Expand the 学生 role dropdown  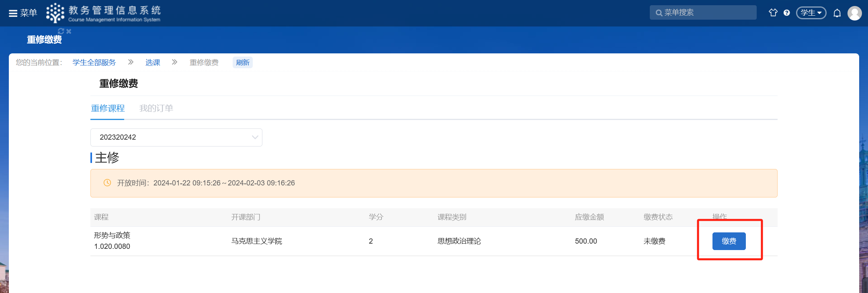(x=811, y=13)
